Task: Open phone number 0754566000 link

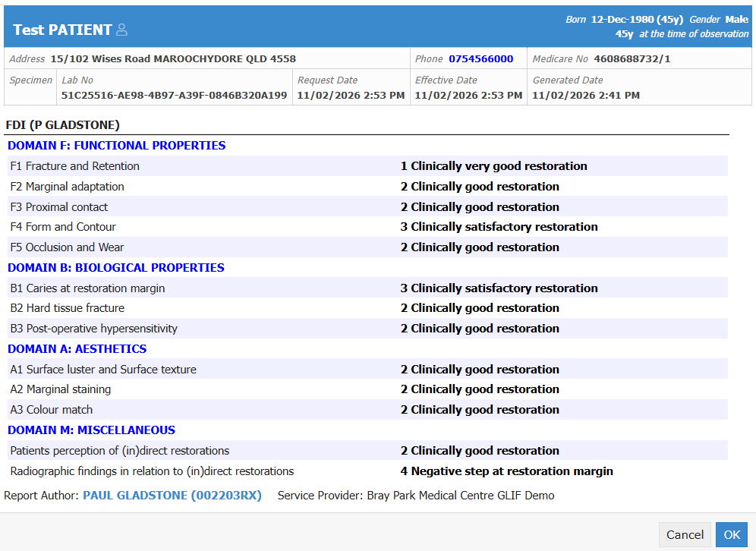Action: (480, 58)
